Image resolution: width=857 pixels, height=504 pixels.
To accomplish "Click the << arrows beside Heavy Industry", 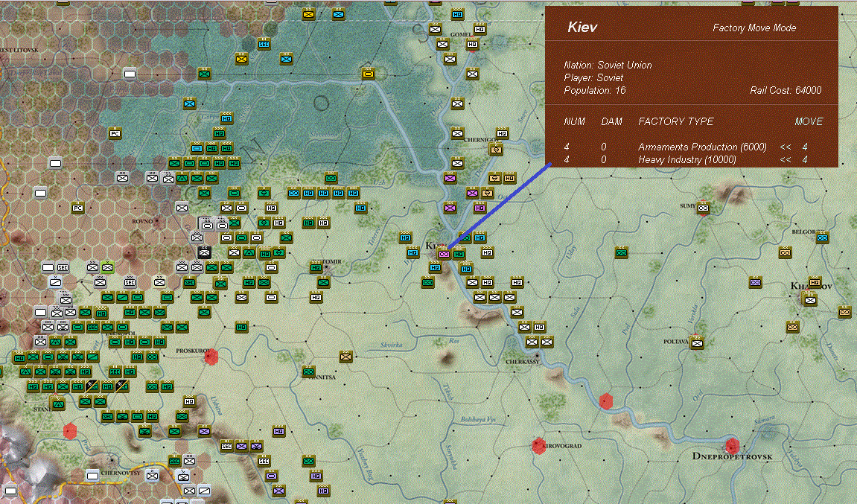I will 786,159.
